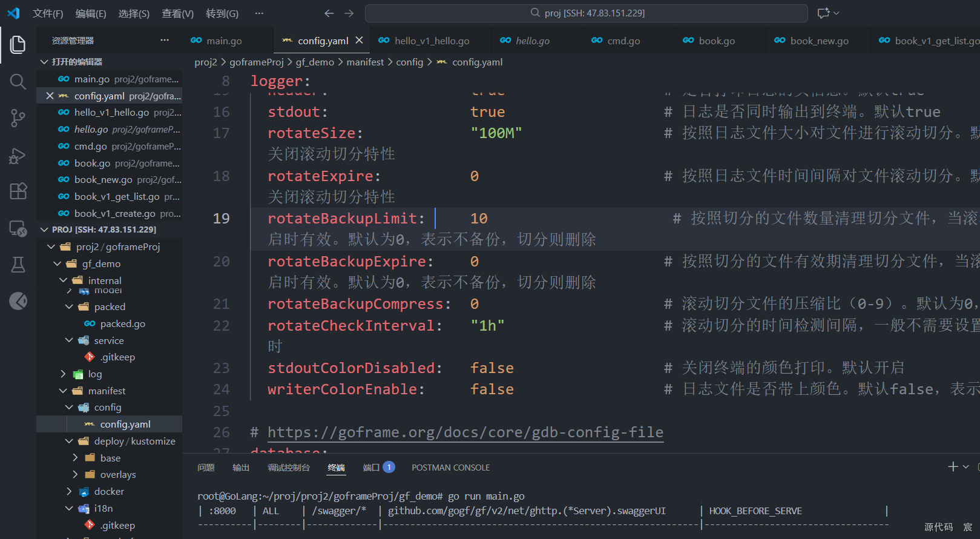This screenshot has width=980, height=539.
Task: Go forward with the right arrow
Action: 349,13
